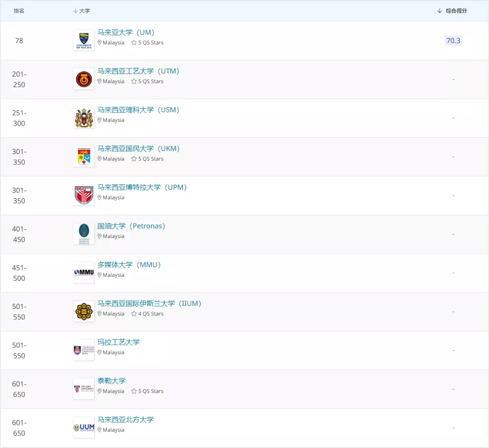Click the 玛拉工艺大学 logo
The image size is (489, 448).
(x=84, y=350)
